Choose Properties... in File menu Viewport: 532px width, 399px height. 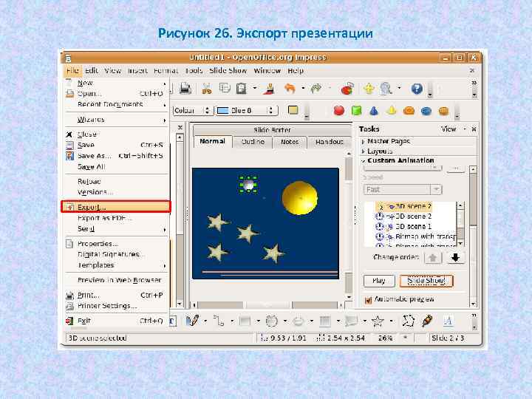coord(116,244)
